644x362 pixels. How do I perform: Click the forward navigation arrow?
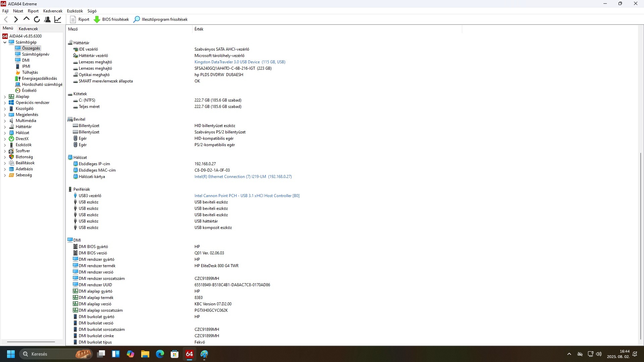[16, 19]
